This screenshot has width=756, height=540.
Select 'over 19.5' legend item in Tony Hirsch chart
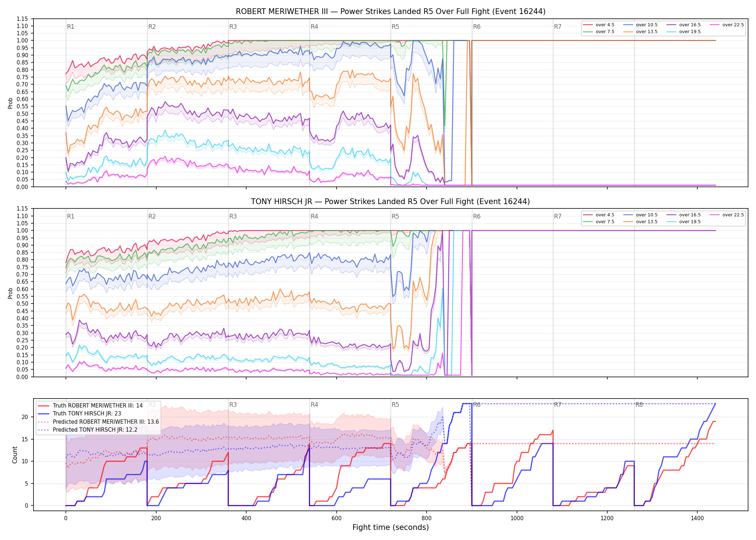tap(684, 222)
